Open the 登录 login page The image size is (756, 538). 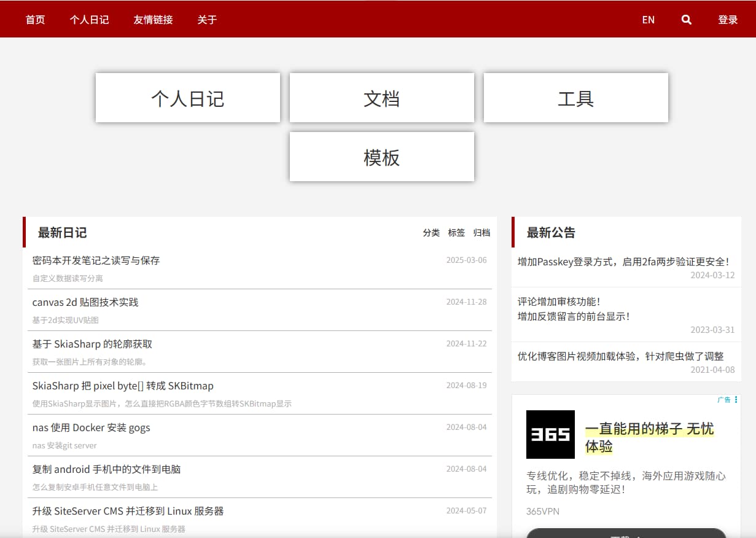728,19
